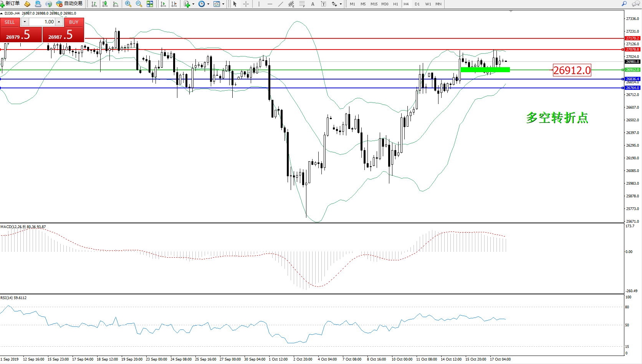Select the crosshair cursor tool
This screenshot has height=364, width=642.
click(246, 4)
